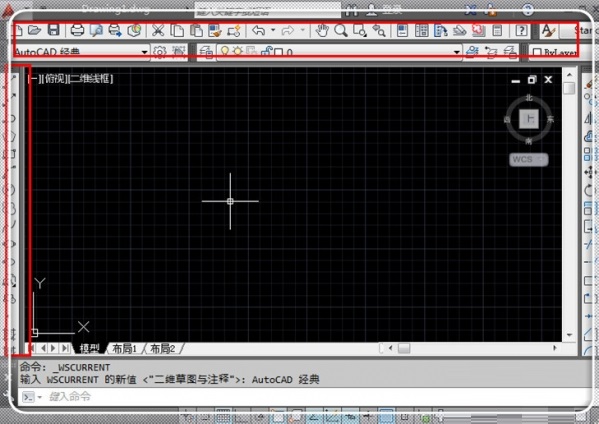Switch to the 布局2 layout tab
The height and width of the screenshot is (424, 599).
pos(162,348)
